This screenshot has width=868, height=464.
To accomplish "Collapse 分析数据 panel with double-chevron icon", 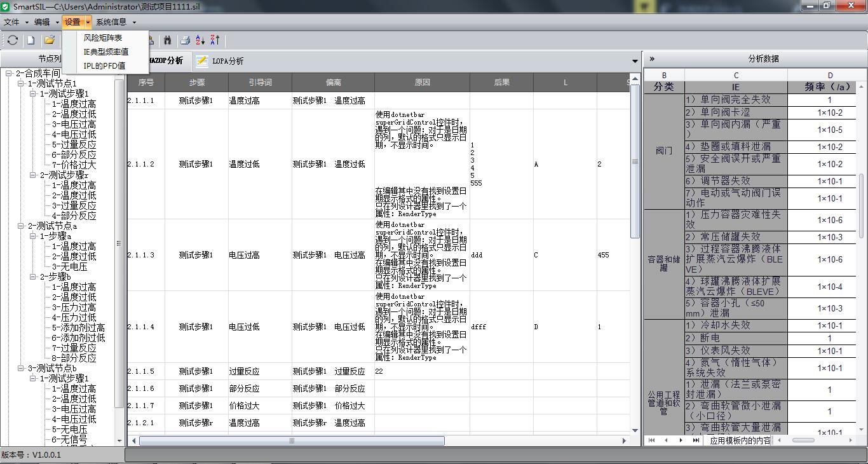I will click(652, 58).
